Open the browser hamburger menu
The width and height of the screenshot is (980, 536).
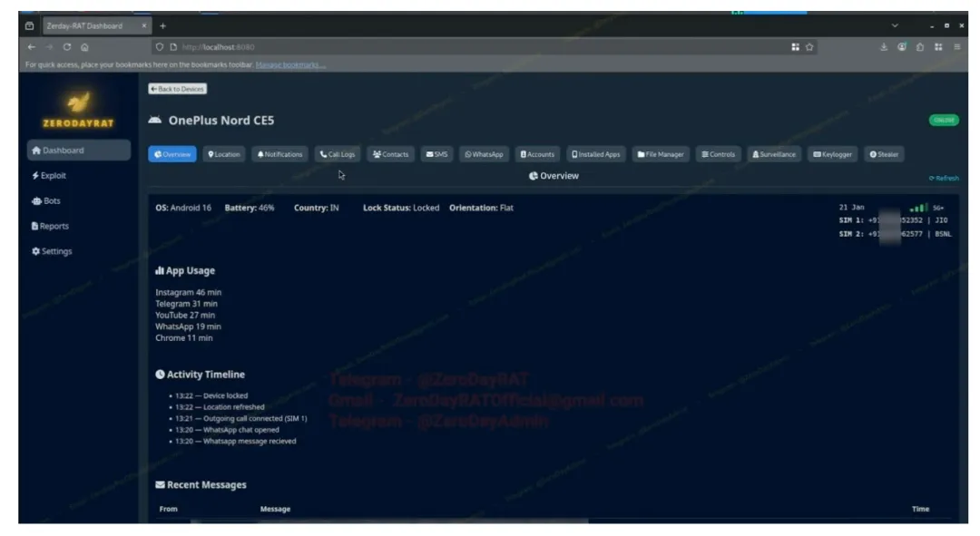click(x=957, y=47)
